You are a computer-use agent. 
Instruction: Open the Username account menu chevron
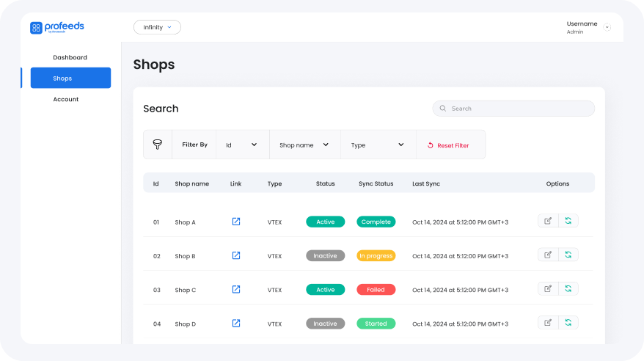(607, 27)
